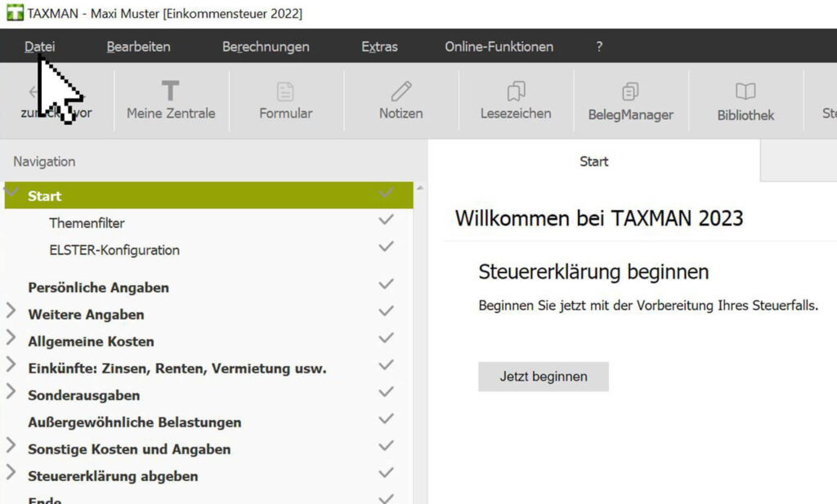Switch to the Start tab

pos(593,161)
